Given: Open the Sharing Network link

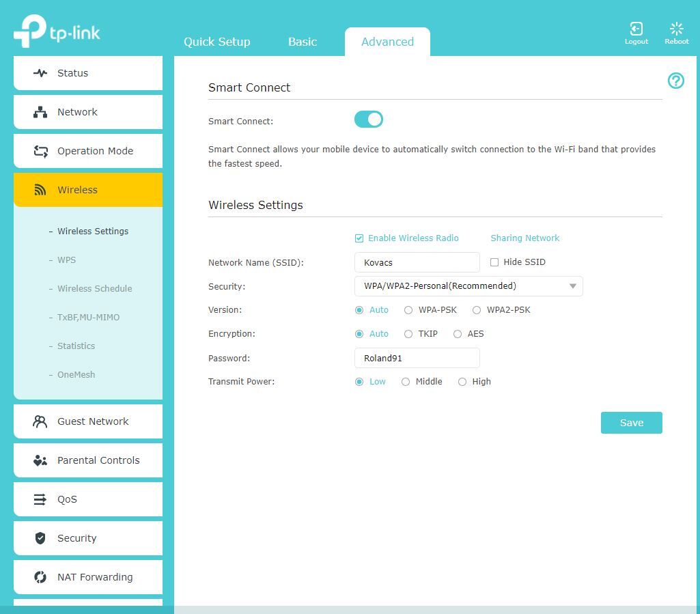Looking at the screenshot, I should coord(524,238).
